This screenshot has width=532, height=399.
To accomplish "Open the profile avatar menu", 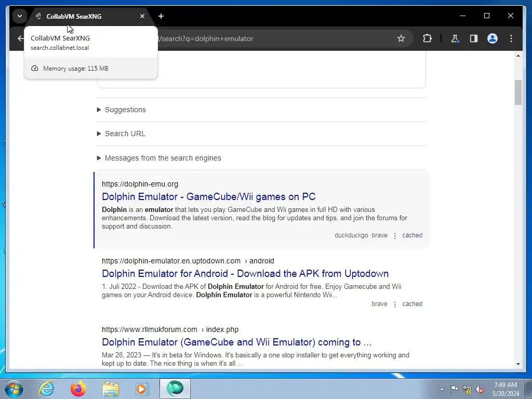I will (493, 38).
